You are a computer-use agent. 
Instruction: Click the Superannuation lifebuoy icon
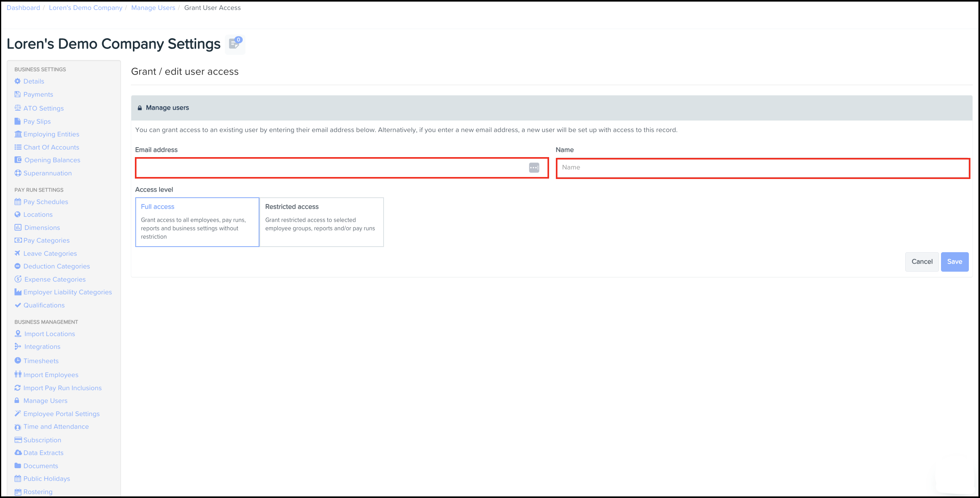tap(18, 173)
